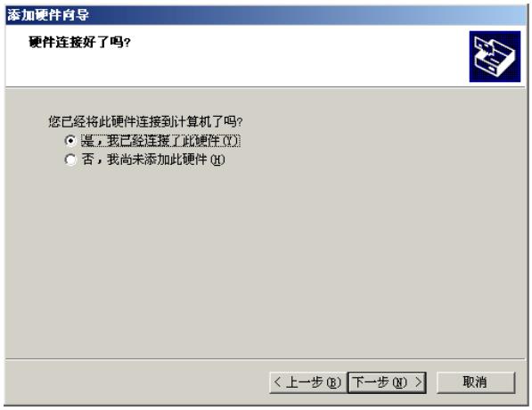Image resolution: width=532 pixels, height=410 pixels.
Task: Click the (B) shortcut label on back button
Action: (333, 382)
